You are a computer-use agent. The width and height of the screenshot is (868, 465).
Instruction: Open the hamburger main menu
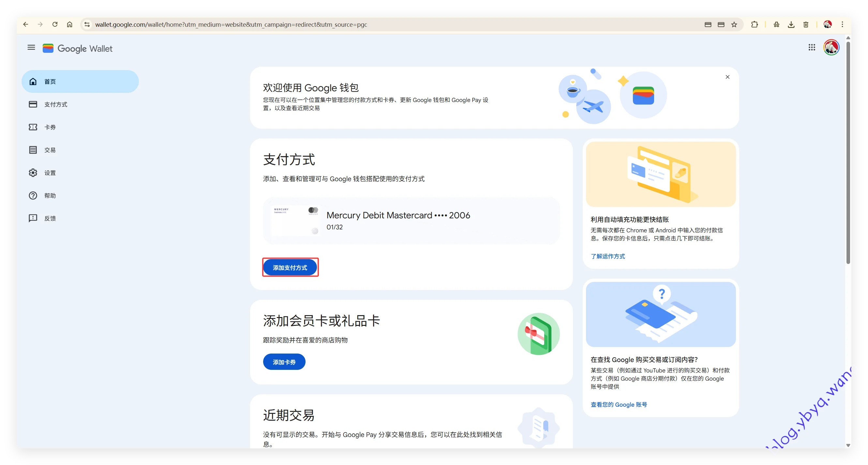point(31,48)
